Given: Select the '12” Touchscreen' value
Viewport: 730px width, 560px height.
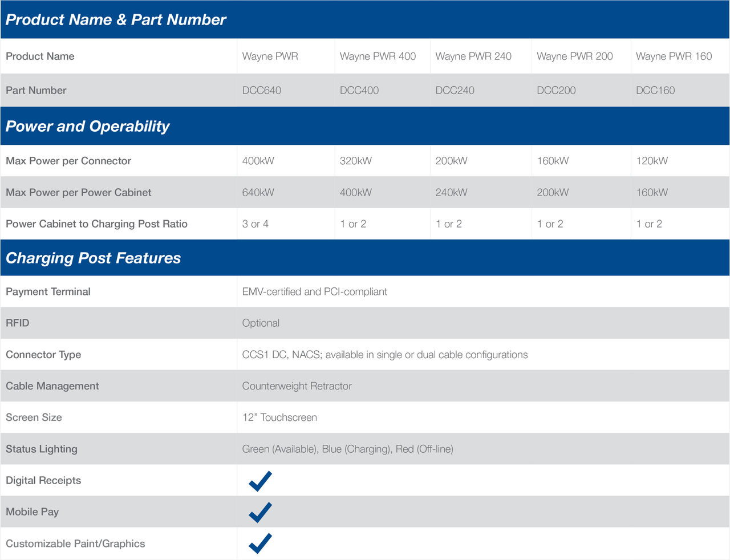Looking at the screenshot, I should 279,417.
